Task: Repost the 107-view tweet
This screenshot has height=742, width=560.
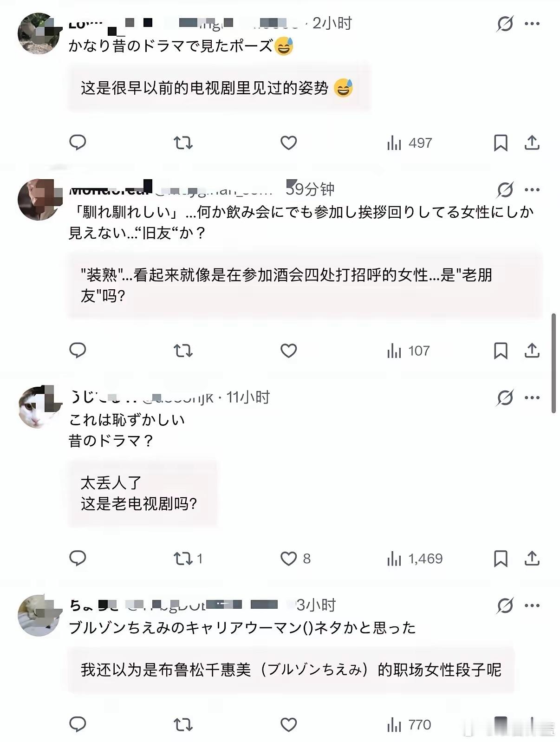Action: tap(183, 351)
